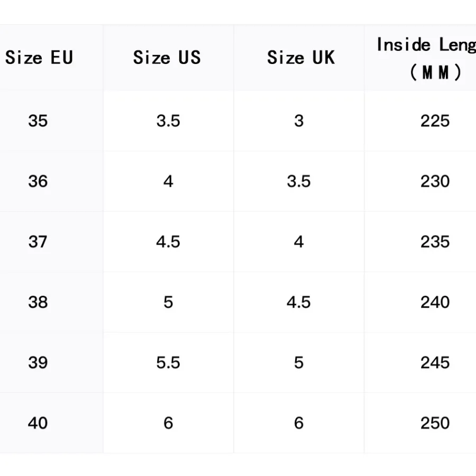Click US size 5.5 cell

click(x=168, y=362)
